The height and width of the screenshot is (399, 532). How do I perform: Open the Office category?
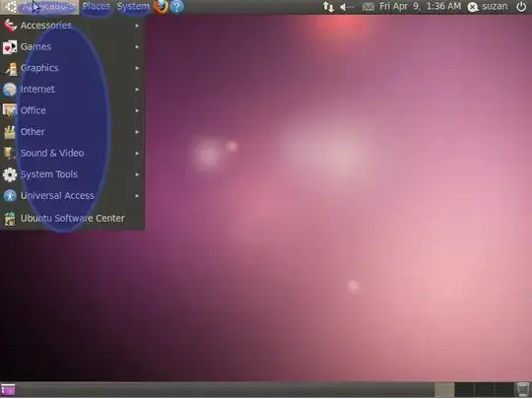click(72, 110)
